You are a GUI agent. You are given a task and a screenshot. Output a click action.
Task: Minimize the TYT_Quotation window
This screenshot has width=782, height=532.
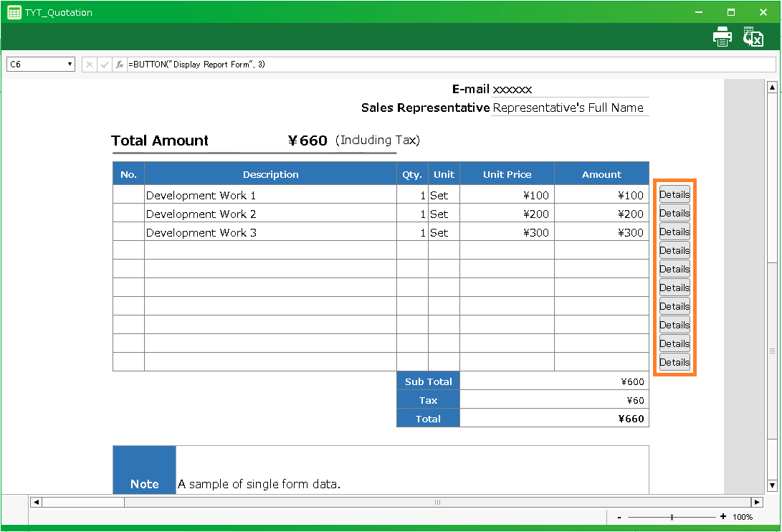pos(699,12)
